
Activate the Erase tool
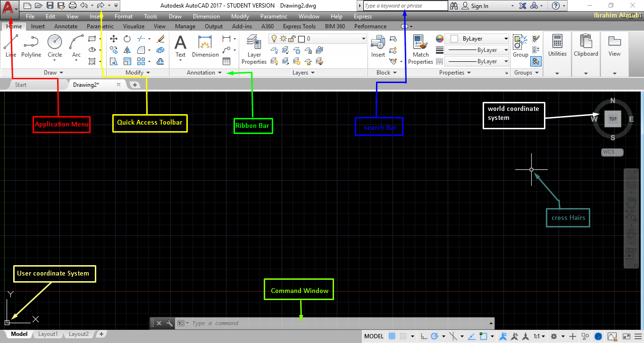click(160, 39)
